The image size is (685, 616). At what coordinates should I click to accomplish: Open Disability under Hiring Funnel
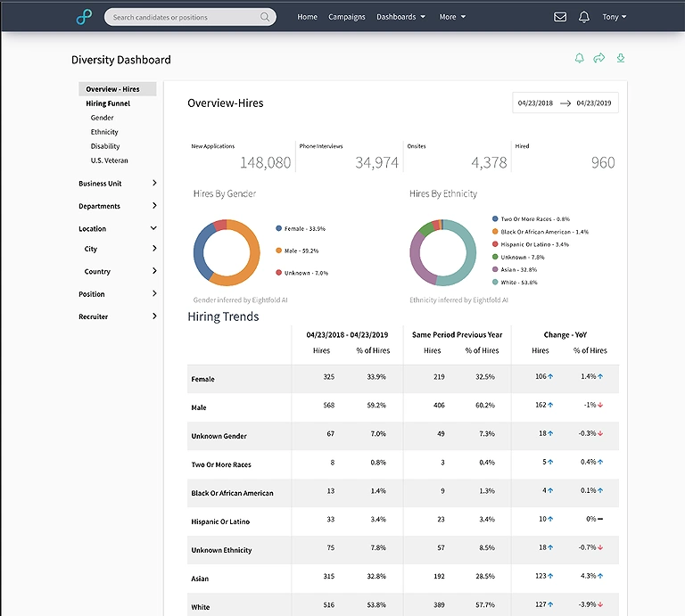(105, 146)
